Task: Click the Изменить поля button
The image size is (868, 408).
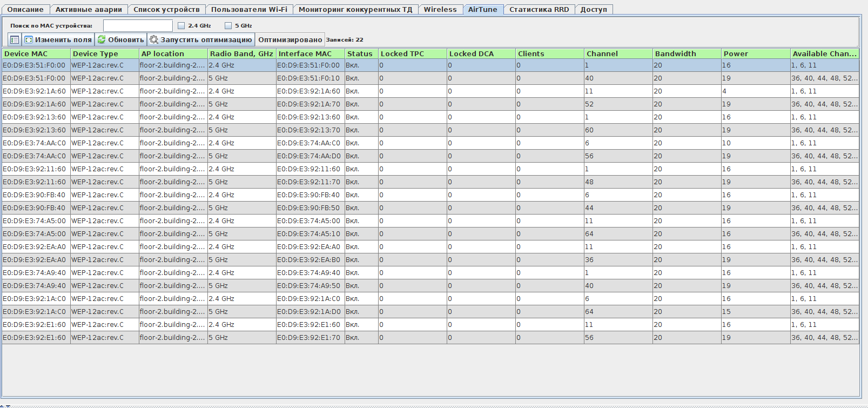Action: (58, 39)
